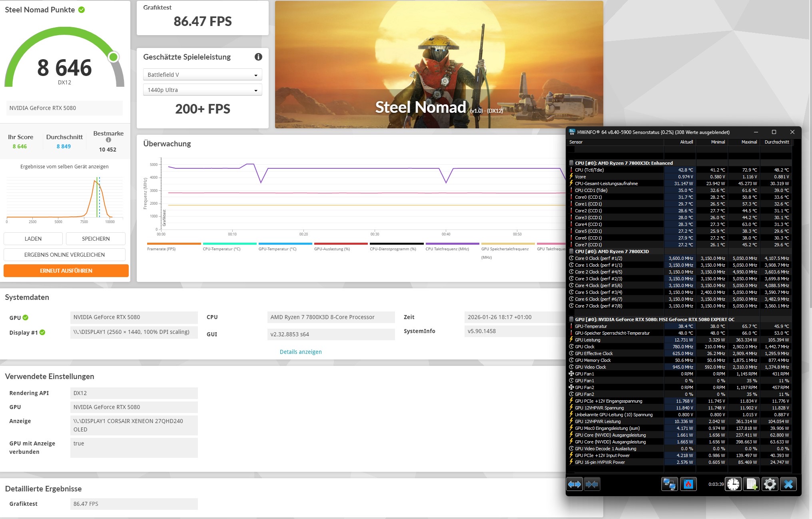The image size is (812, 519).
Task: Click the Durchschnitt column header in HWiNFO
Action: [x=776, y=142]
